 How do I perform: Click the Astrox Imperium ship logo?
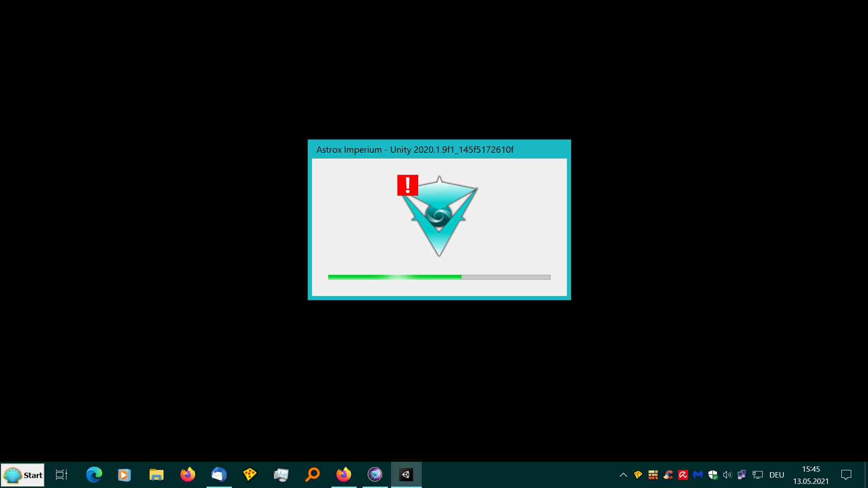click(439, 216)
